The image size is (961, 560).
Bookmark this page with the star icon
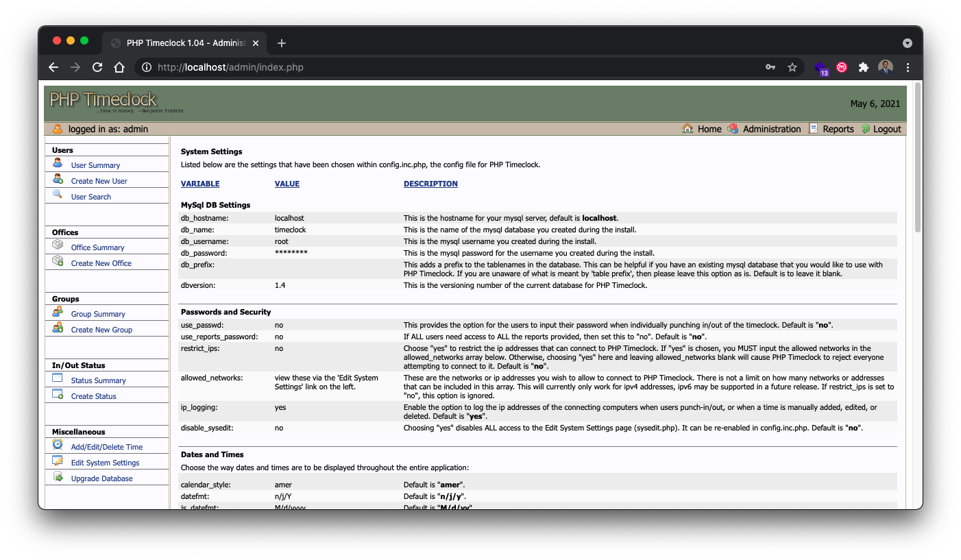(x=792, y=67)
